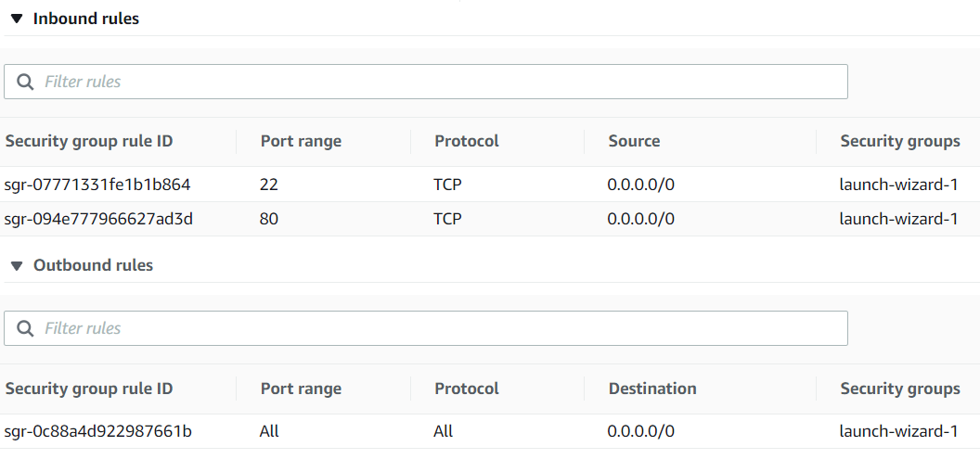Sort outbound rules by Destination column
Image resolution: width=980 pixels, height=459 pixels.
pyautogui.click(x=652, y=389)
